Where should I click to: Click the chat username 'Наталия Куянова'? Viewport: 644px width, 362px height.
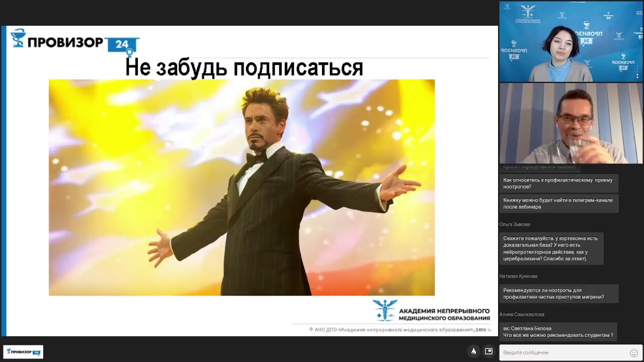tap(518, 276)
